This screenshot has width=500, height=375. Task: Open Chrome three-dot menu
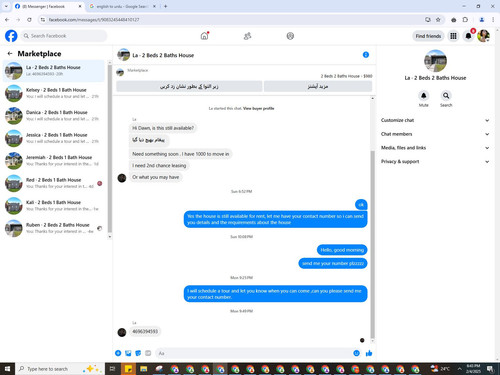coord(493,20)
